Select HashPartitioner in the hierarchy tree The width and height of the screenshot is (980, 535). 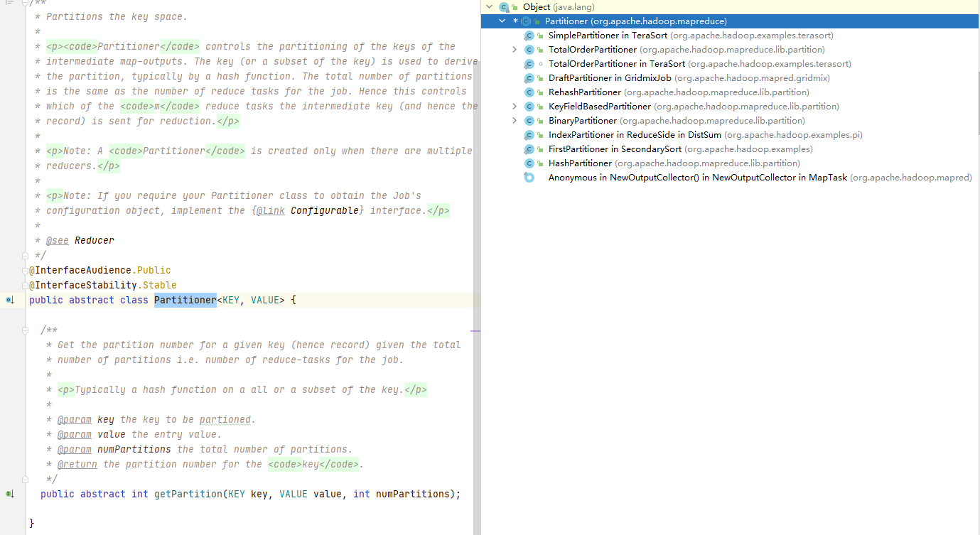coord(674,163)
